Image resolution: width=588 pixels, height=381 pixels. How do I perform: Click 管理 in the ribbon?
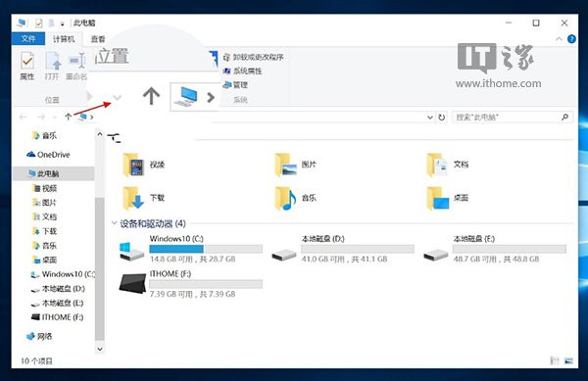pyautogui.click(x=235, y=85)
